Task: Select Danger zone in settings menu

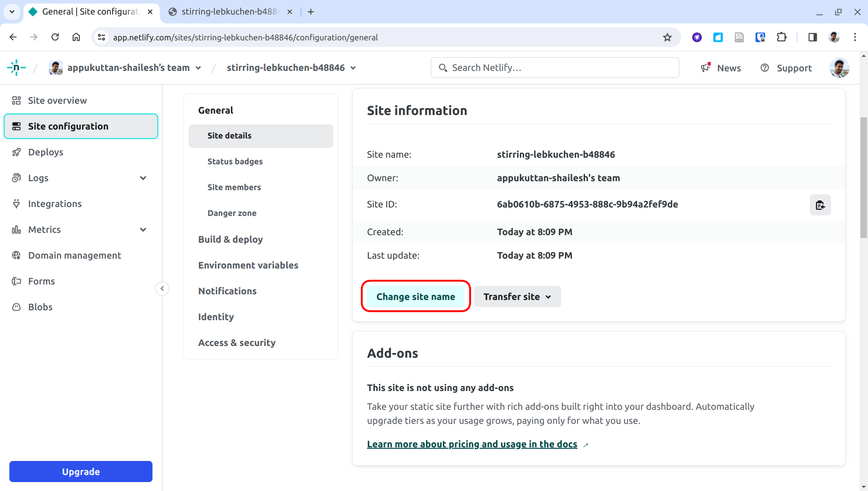Action: (232, 213)
